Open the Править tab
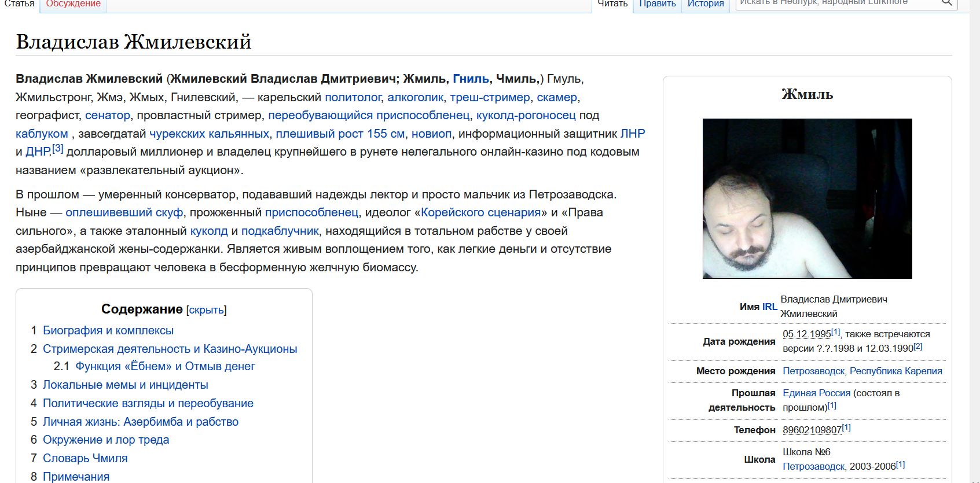The image size is (980, 483). coord(657,4)
